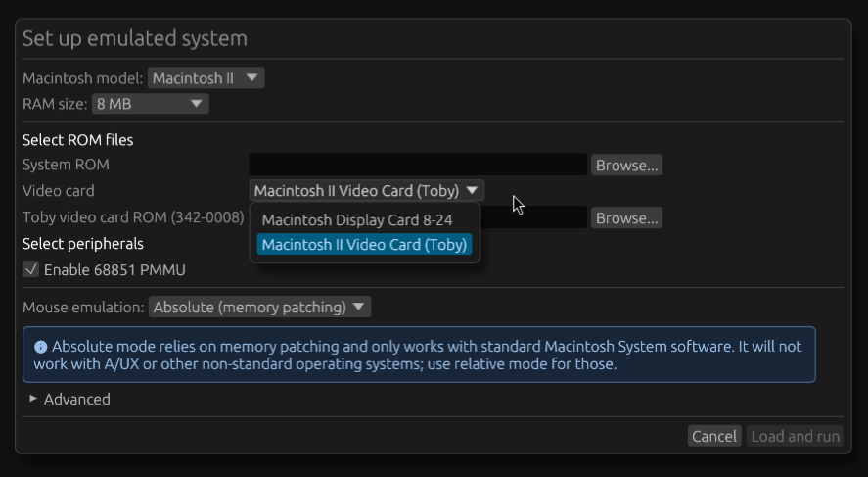Open the Mouse emulation dropdown
868x477 pixels.
click(x=259, y=307)
